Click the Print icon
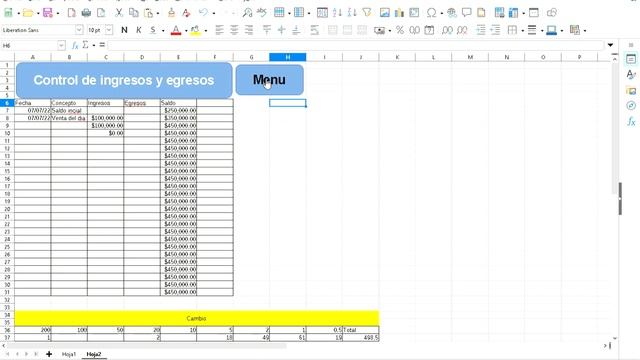Image resolution: width=640 pixels, height=360 pixels. 86,13
